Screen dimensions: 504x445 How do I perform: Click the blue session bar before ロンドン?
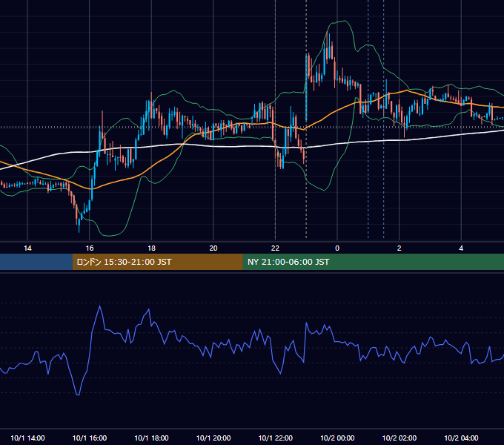(36, 262)
